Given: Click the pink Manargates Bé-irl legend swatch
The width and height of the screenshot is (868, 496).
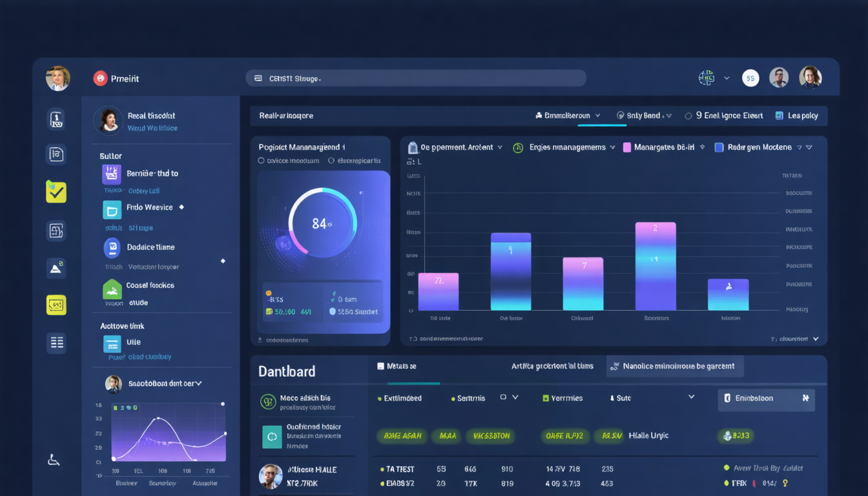Looking at the screenshot, I should pyautogui.click(x=626, y=148).
